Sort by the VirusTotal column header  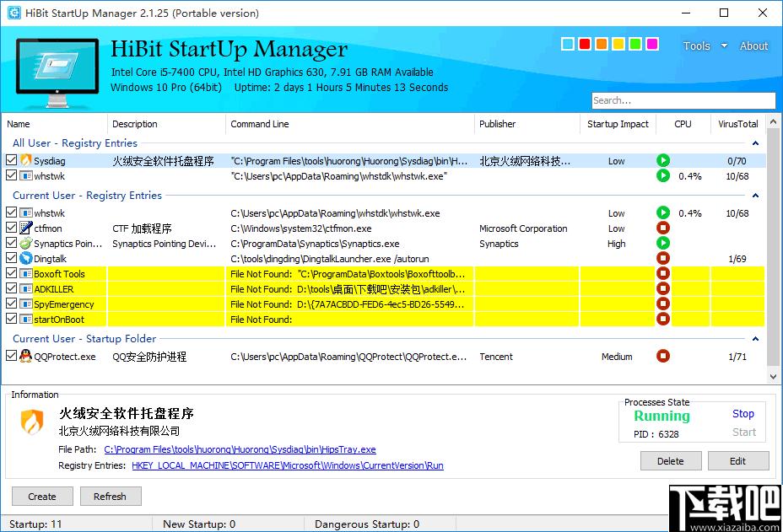click(x=737, y=124)
